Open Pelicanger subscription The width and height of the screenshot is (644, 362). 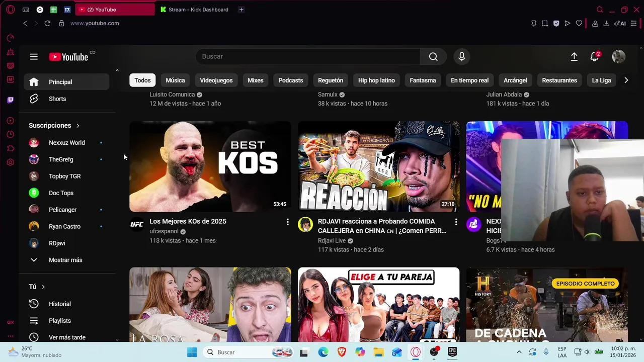[x=66, y=210]
